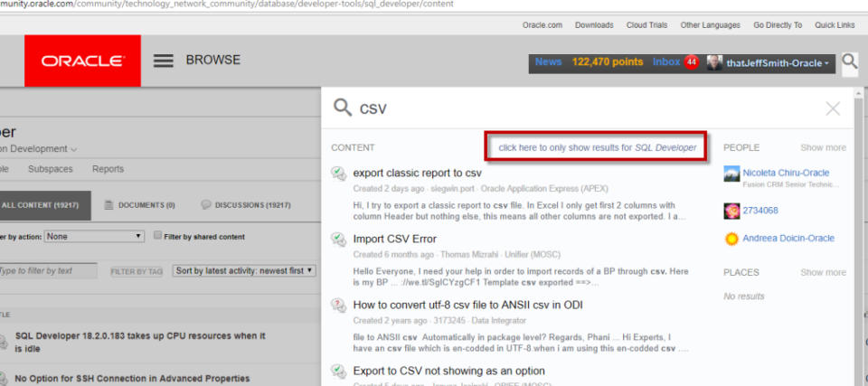Open the Other Languages link
The width and height of the screenshot is (868, 386).
(x=711, y=25)
